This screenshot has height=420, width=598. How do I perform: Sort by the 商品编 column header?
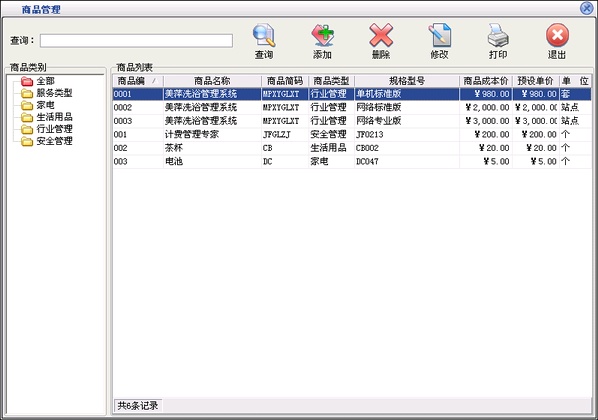(x=138, y=81)
